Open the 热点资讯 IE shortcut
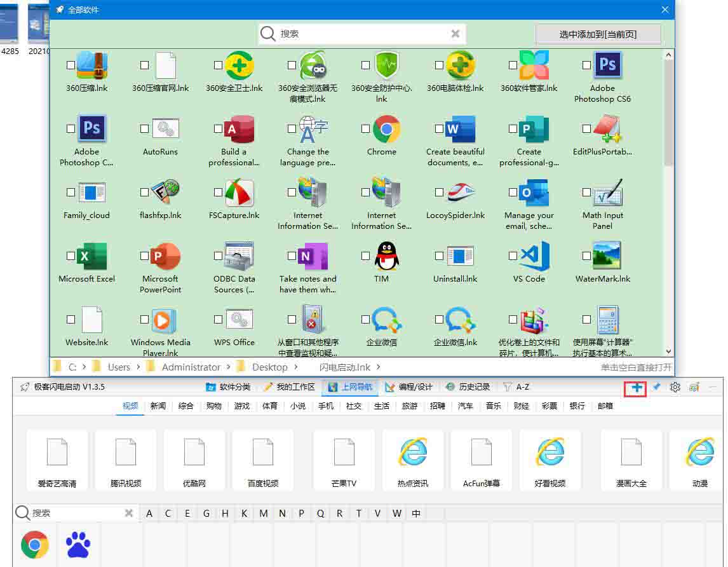The width and height of the screenshot is (728, 567). (x=413, y=451)
